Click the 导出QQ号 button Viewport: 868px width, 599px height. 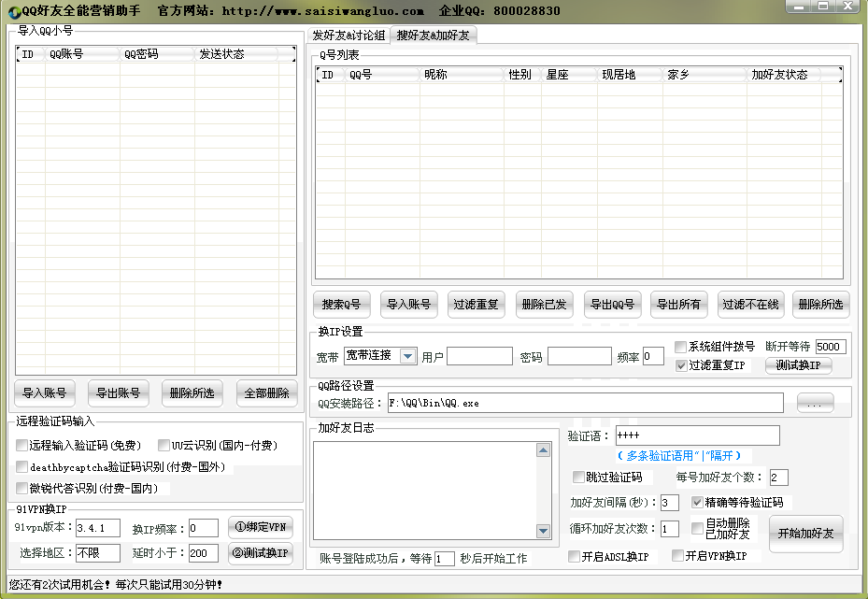coord(612,305)
